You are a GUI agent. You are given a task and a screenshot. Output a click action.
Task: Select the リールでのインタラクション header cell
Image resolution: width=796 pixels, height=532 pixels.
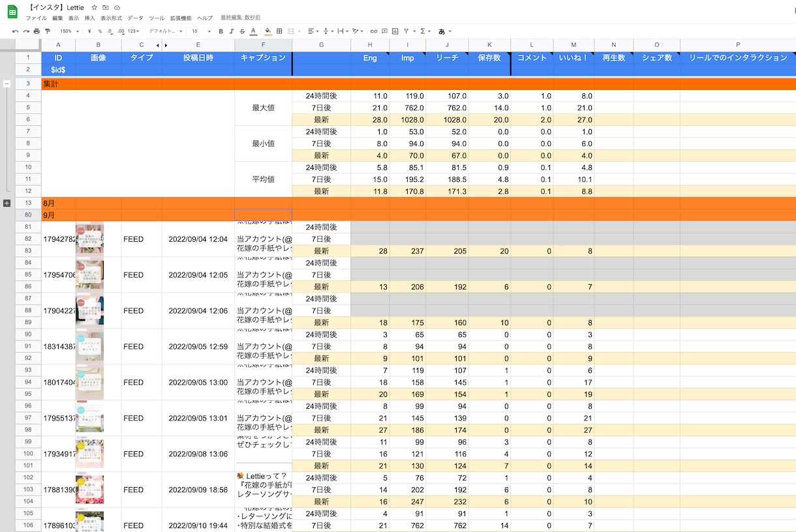click(738, 57)
